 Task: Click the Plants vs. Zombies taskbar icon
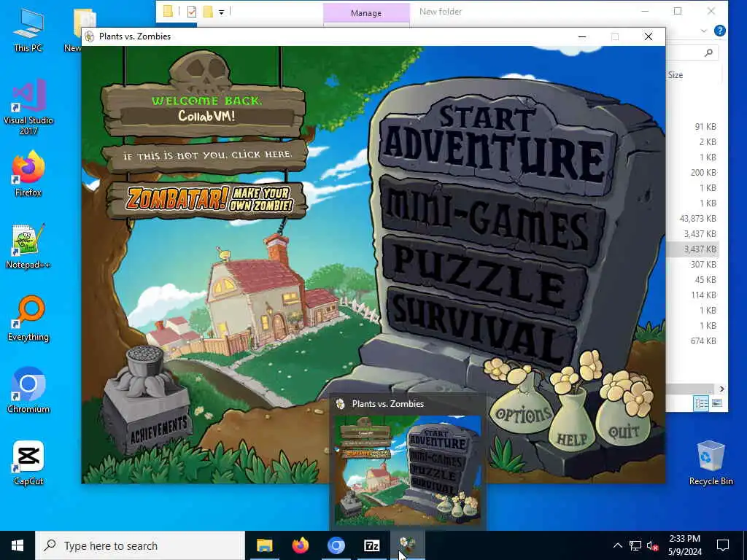tap(407, 545)
